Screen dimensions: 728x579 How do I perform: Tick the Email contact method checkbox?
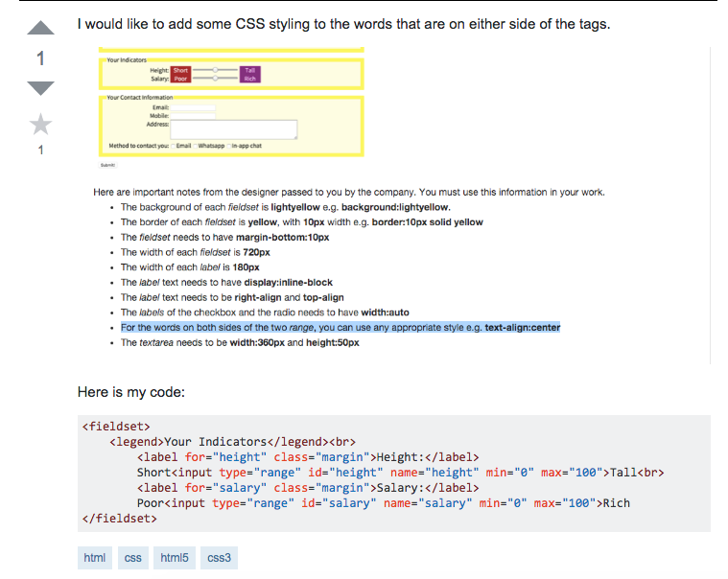(x=174, y=146)
